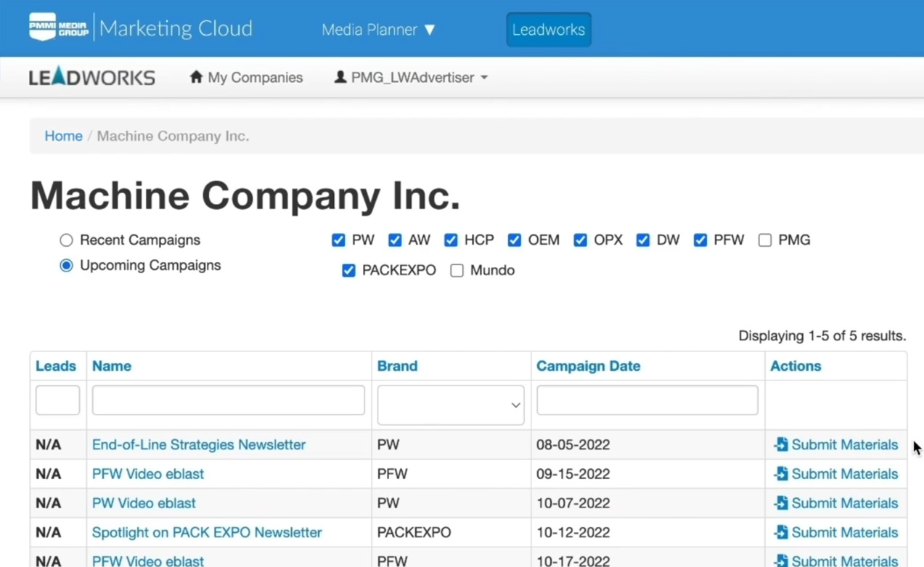Focus the Campaign Date filter field

coord(647,400)
